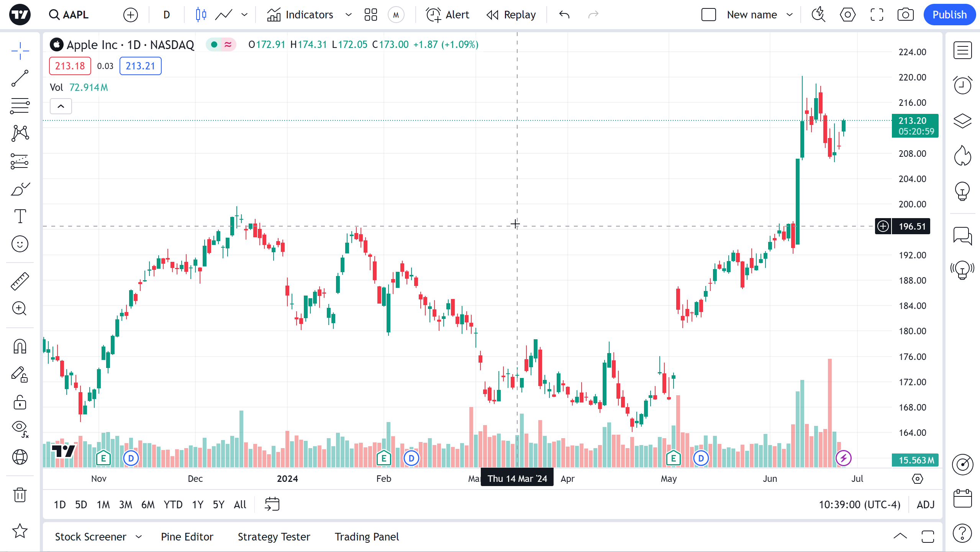980x552 pixels.
Task: Open the candlestick chart type selector
Action: [x=201, y=15]
